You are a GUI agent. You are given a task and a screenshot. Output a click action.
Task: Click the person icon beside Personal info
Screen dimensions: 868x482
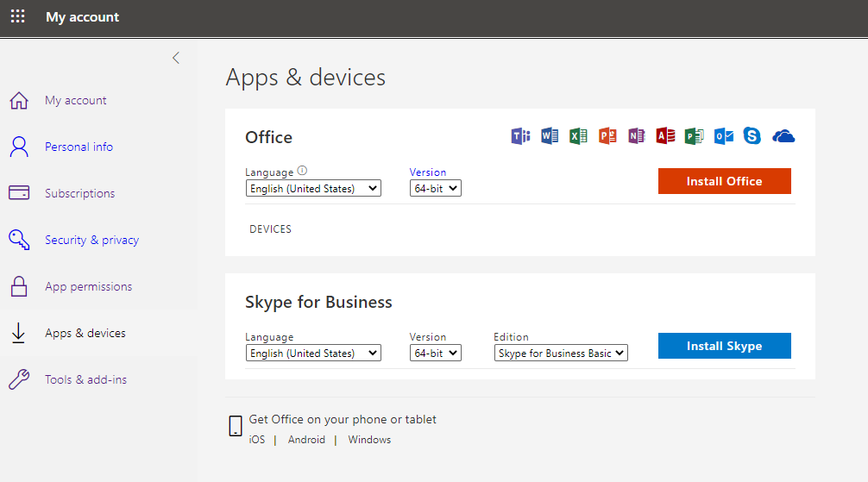pos(19,147)
